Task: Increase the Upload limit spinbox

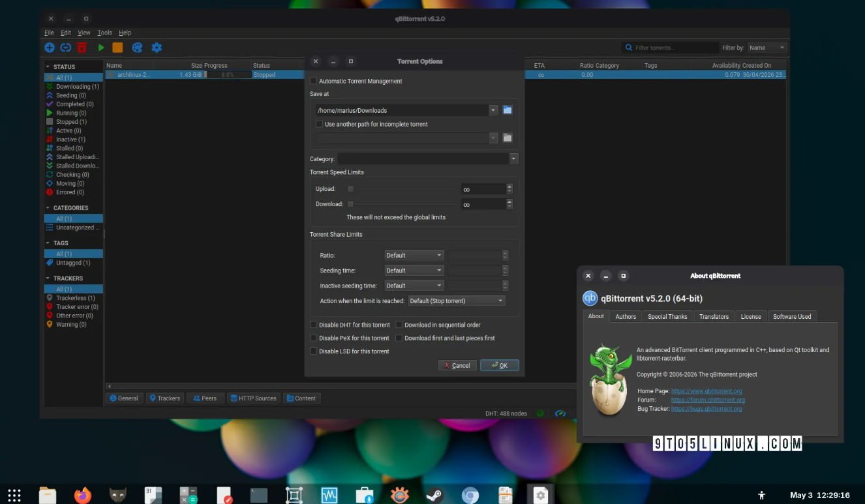Action: pyautogui.click(x=509, y=186)
